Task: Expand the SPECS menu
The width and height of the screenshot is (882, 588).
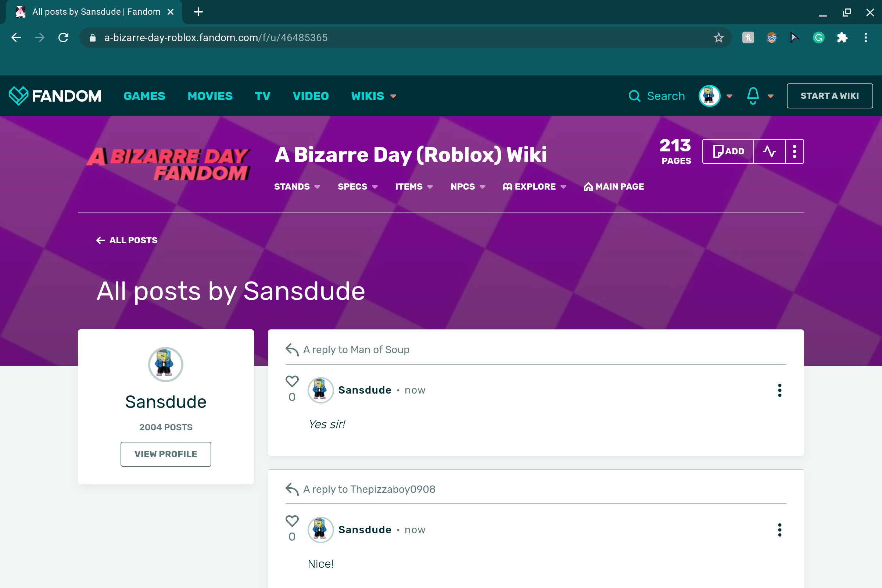Action: [x=358, y=187]
